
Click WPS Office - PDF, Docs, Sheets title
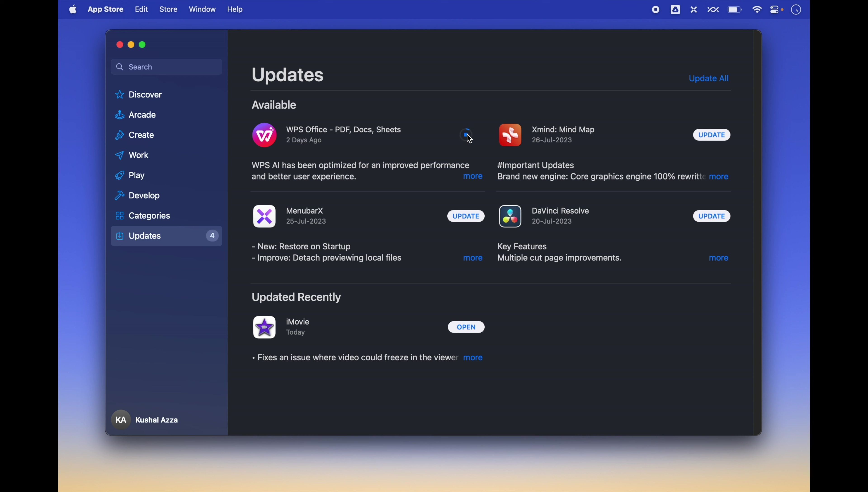(344, 129)
